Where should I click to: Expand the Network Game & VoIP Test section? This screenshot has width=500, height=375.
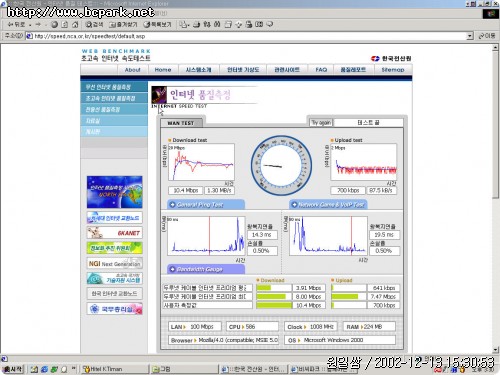(x=328, y=204)
